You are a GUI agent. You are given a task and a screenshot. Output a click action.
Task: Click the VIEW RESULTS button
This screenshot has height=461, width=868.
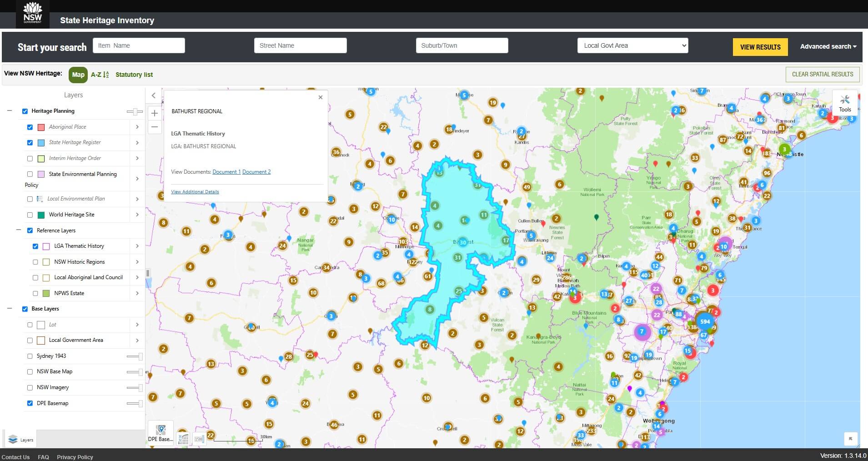pos(760,47)
